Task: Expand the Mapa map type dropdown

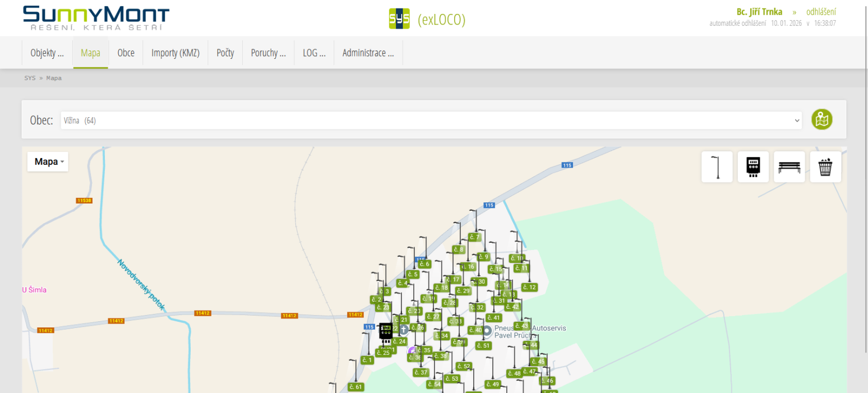Action: [48, 161]
